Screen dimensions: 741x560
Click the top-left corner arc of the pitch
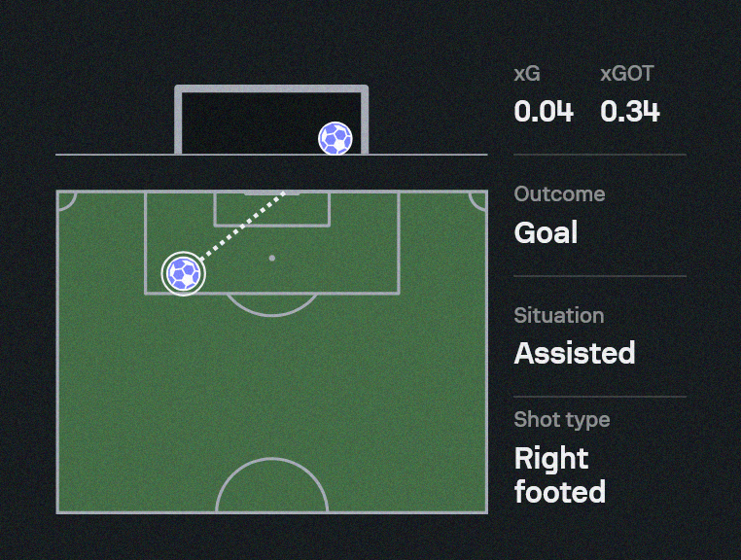[66, 199]
